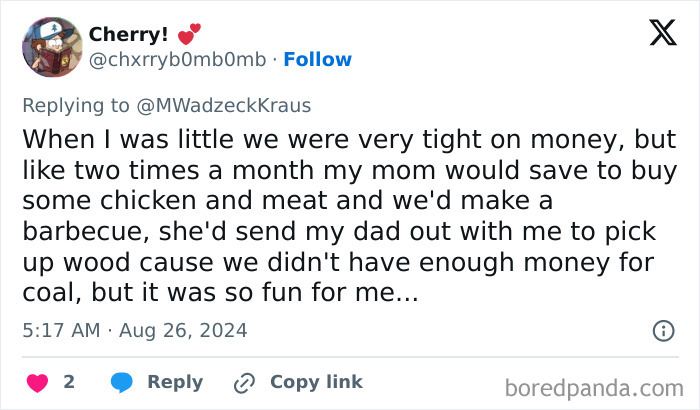This screenshot has height=410, width=700.
Task: Open the 5:17 AM timestamp link
Action: coord(59,330)
